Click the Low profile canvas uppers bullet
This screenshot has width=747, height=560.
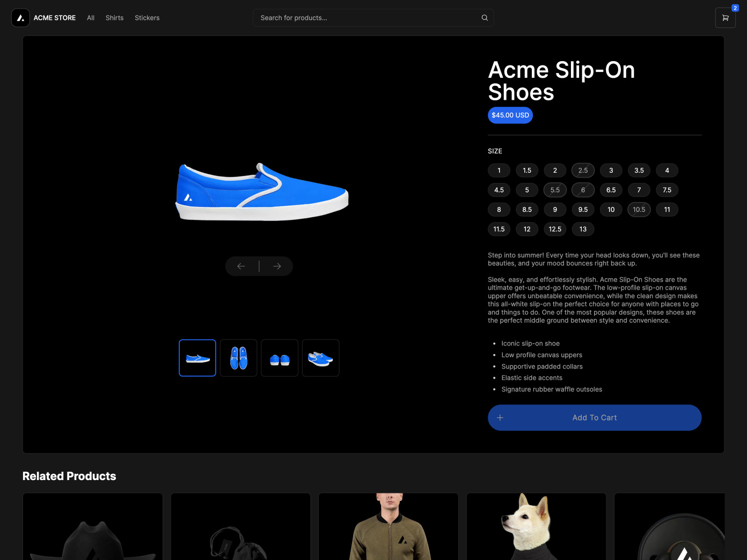(541, 355)
